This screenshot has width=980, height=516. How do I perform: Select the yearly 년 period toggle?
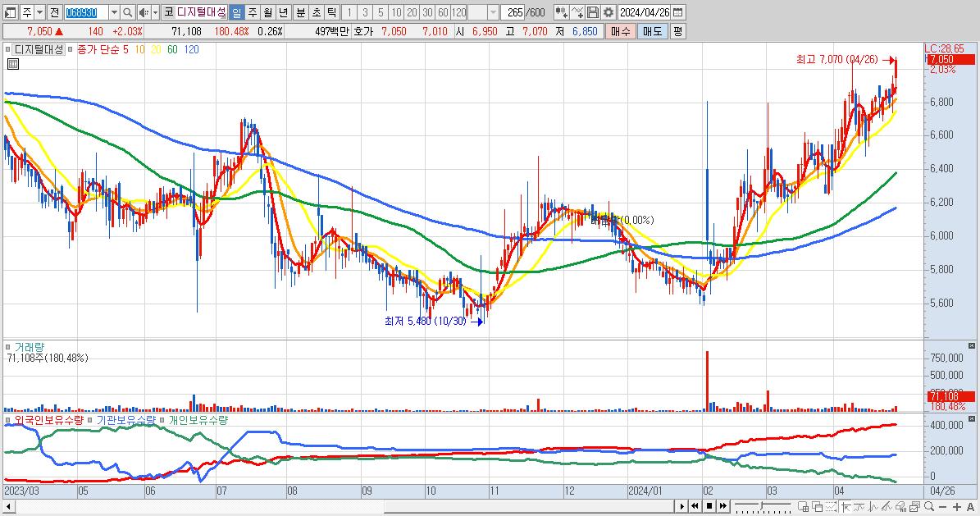283,12
